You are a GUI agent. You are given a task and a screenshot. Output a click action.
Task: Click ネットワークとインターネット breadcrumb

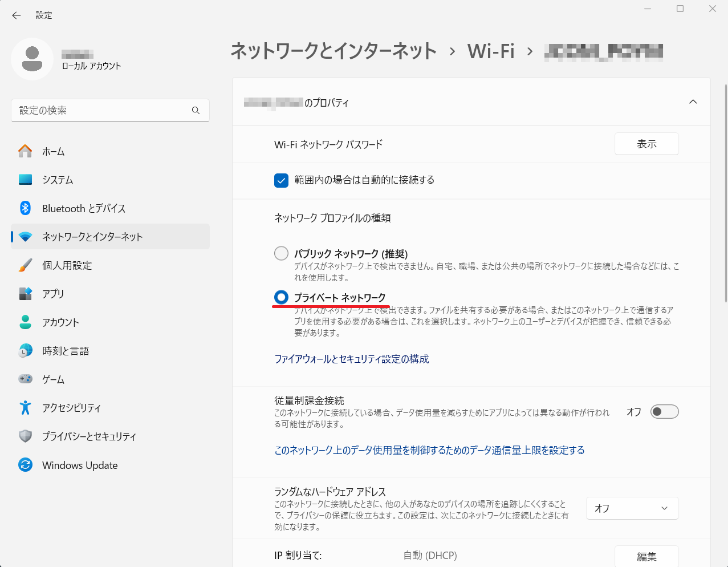334,51
